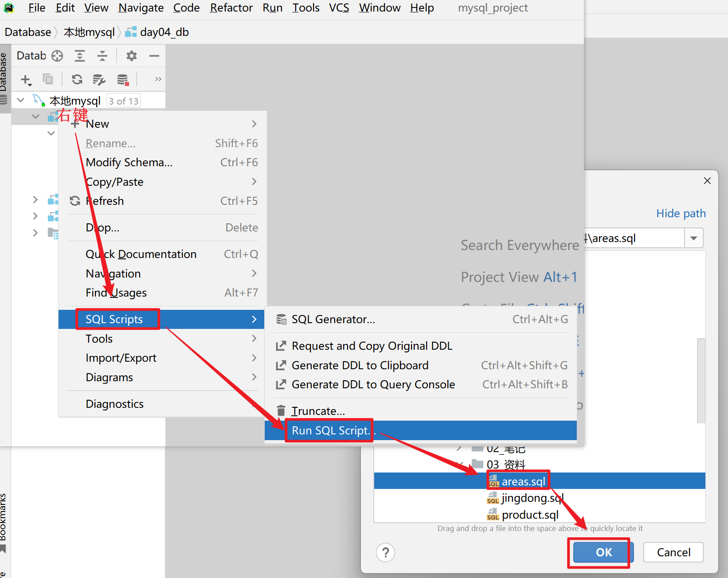Open the VCS menu
This screenshot has height=578, width=728.
(x=339, y=8)
